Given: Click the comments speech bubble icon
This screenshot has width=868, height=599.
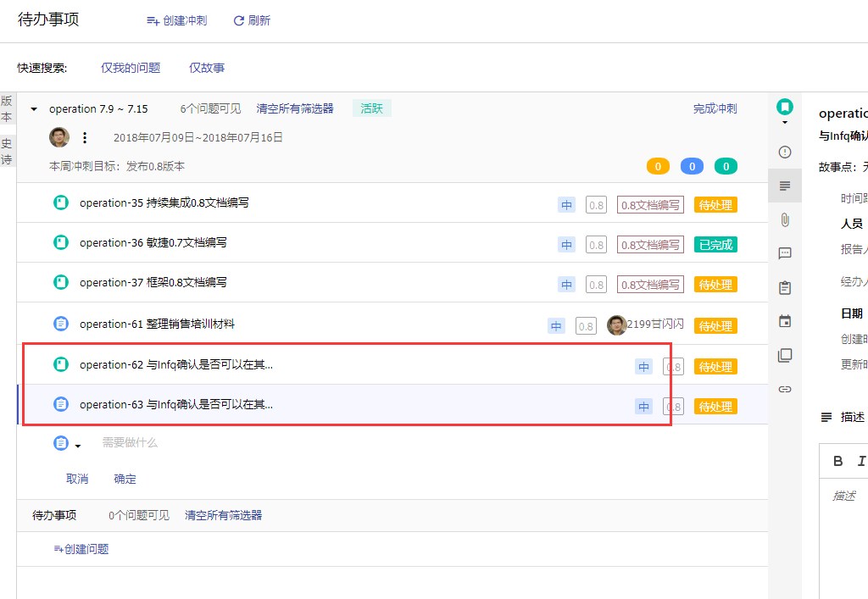Looking at the screenshot, I should point(784,253).
